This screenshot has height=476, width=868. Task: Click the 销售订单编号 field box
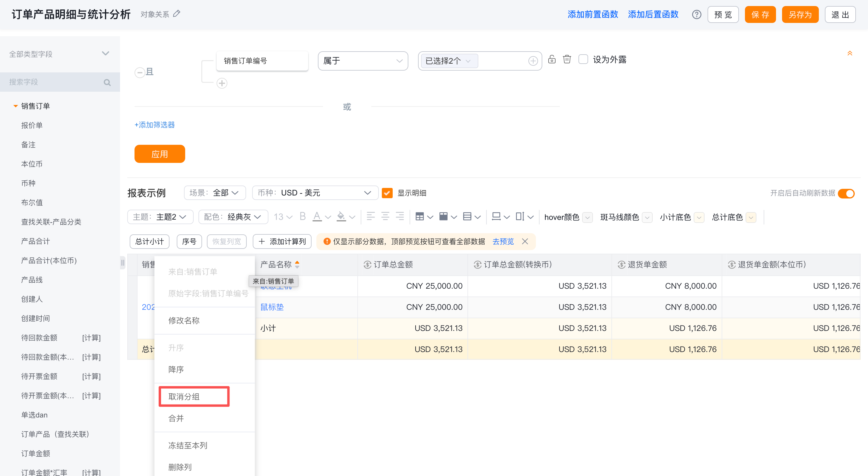tap(262, 61)
